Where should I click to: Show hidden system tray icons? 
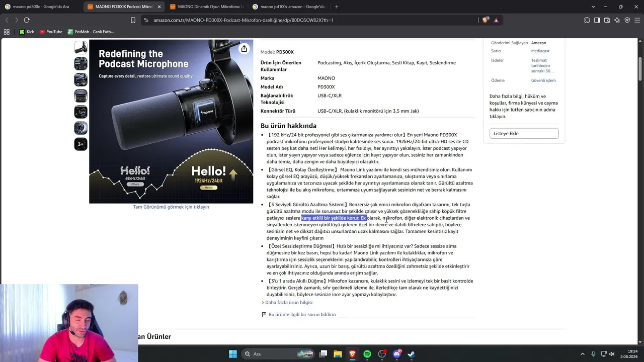tap(583, 354)
